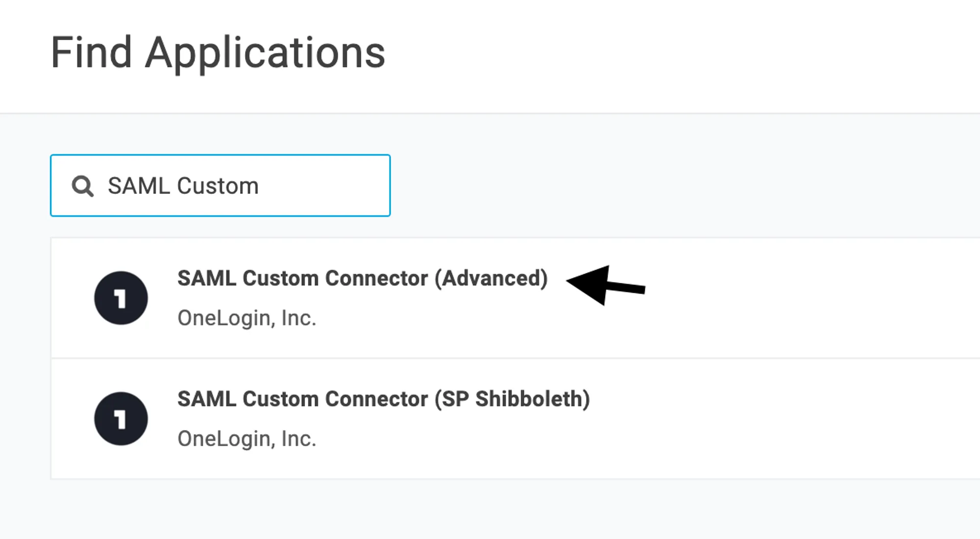Click 'OneLogin, Inc.' under the SP Shibboleth connector

point(246,439)
